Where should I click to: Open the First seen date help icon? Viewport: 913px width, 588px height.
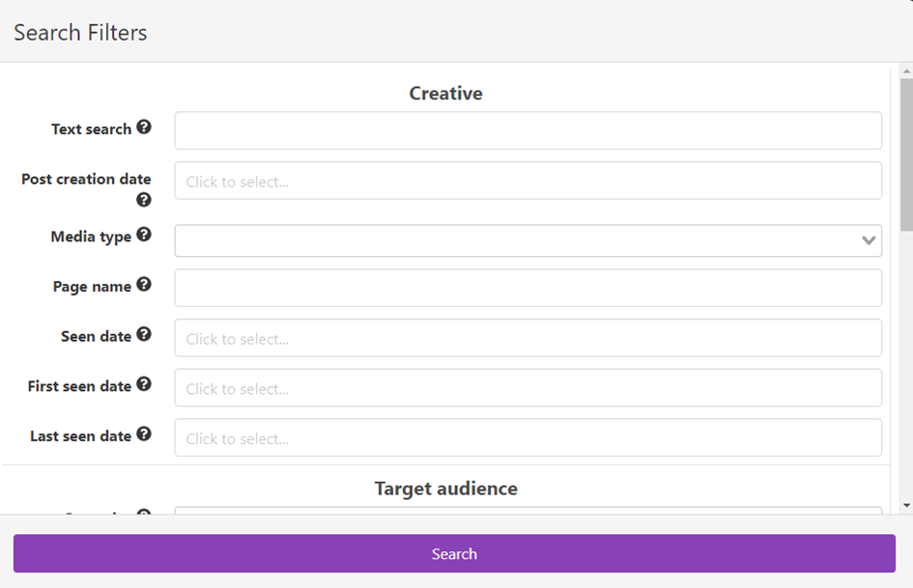click(144, 384)
